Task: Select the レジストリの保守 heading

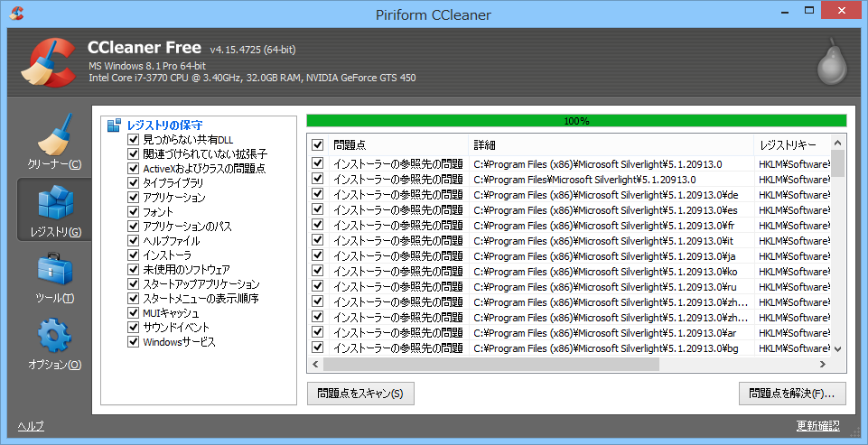Action: tap(164, 125)
